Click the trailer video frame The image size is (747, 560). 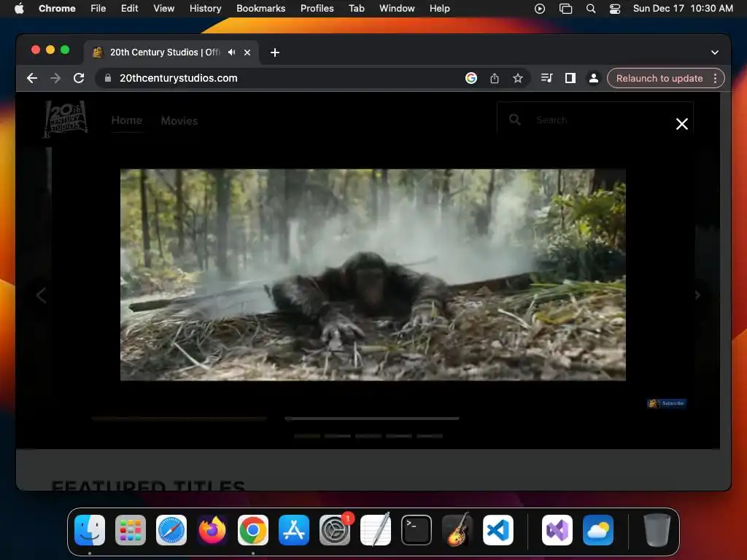click(373, 275)
